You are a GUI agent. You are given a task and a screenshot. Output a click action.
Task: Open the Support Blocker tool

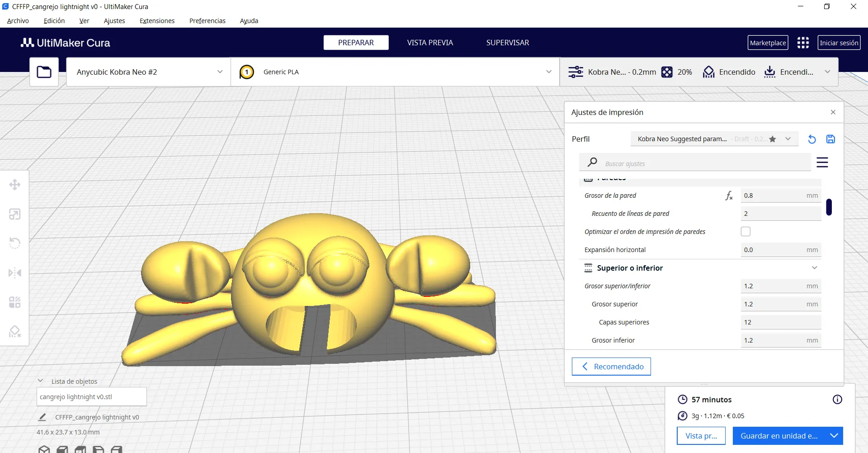pos(15,331)
